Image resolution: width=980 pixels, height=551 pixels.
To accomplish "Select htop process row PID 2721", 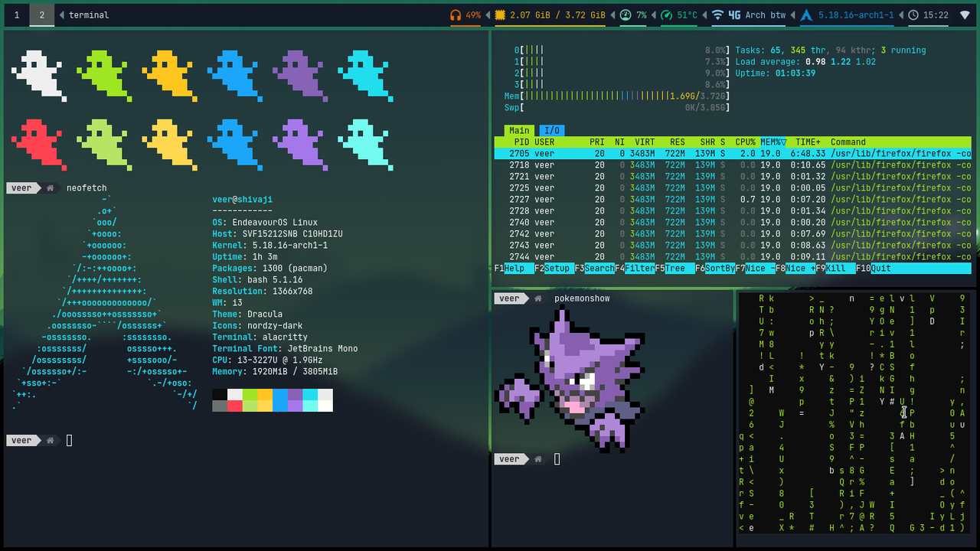I will [733, 177].
